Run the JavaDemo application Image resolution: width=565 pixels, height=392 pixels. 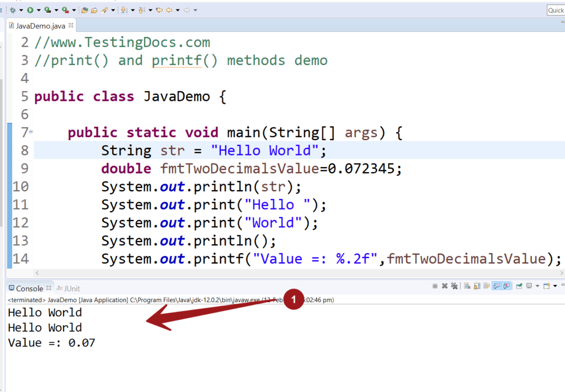coord(30,9)
